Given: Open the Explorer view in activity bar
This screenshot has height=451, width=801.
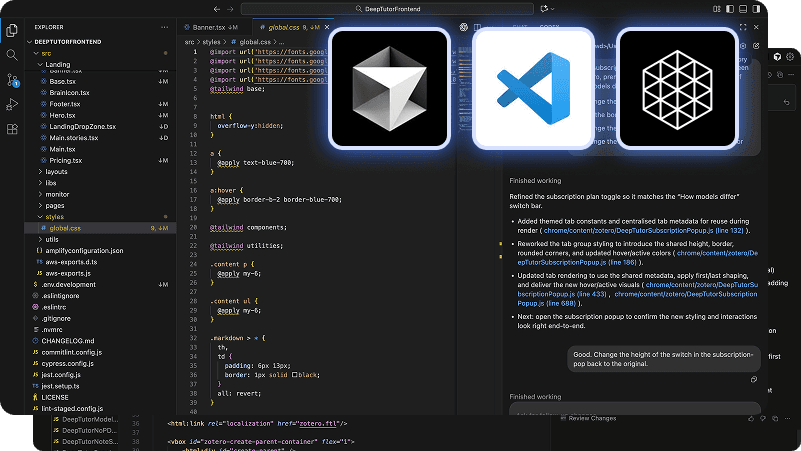Looking at the screenshot, I should tap(12, 31).
